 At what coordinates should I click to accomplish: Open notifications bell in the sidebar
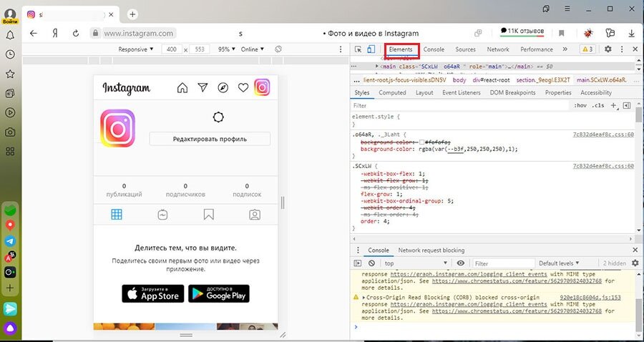[x=10, y=35]
